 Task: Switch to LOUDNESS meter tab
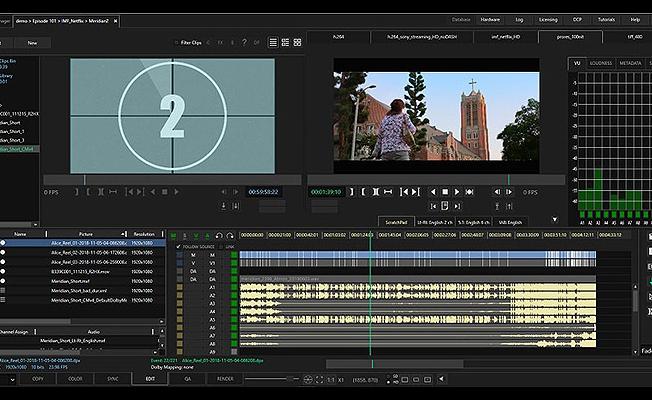point(600,63)
